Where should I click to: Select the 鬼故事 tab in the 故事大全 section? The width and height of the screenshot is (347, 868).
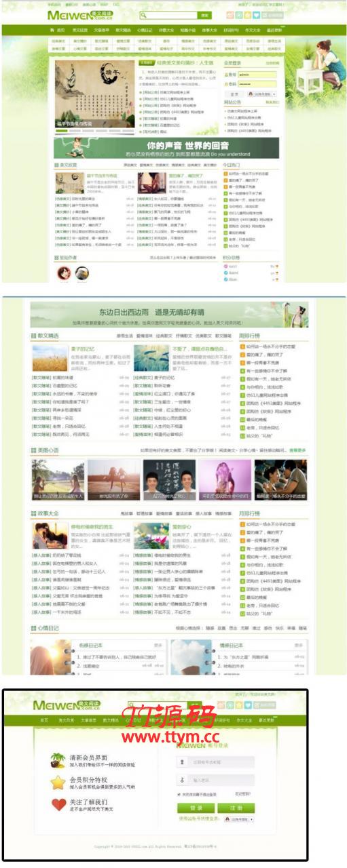(x=126, y=513)
